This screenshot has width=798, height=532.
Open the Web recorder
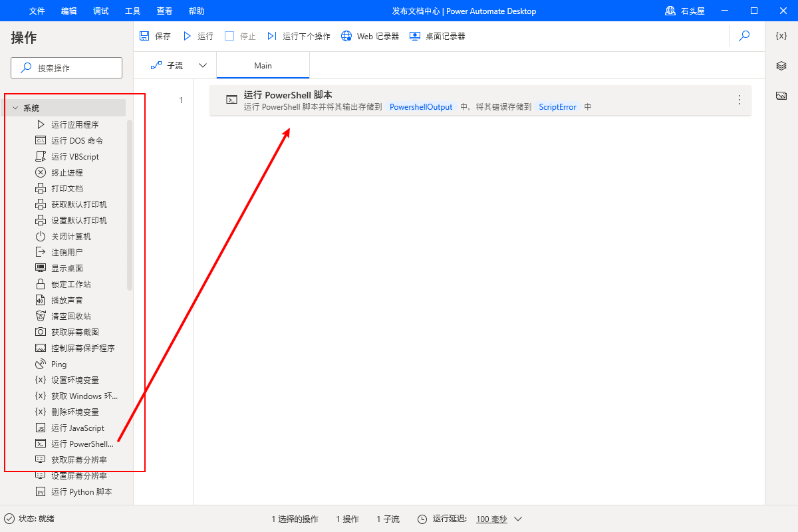click(x=370, y=36)
